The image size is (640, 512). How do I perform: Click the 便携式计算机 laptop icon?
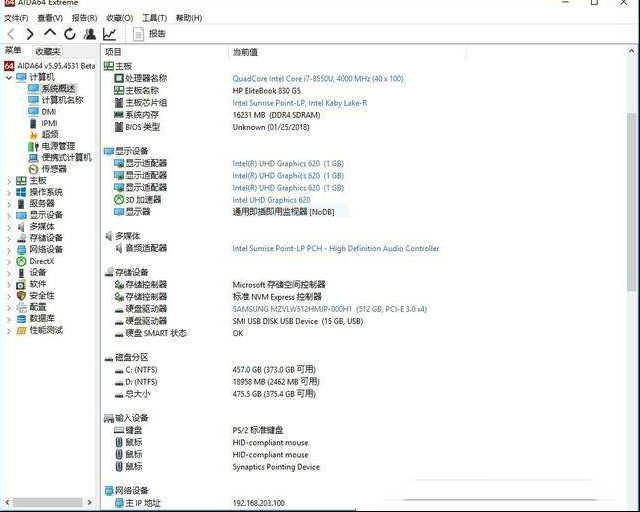[x=33, y=158]
